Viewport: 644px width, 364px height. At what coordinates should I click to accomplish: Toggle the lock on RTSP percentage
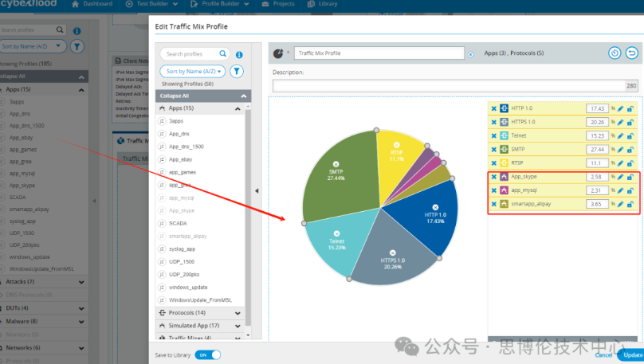pyautogui.click(x=630, y=162)
